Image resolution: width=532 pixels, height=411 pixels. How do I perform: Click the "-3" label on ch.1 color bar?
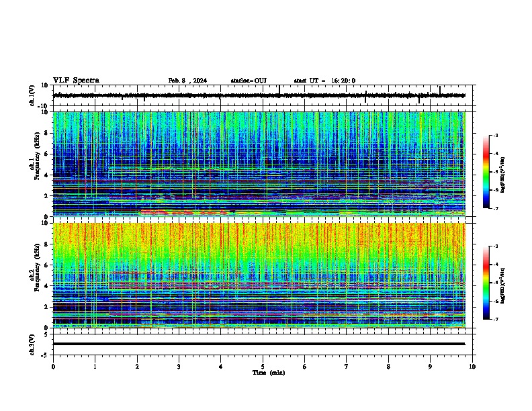click(x=496, y=136)
